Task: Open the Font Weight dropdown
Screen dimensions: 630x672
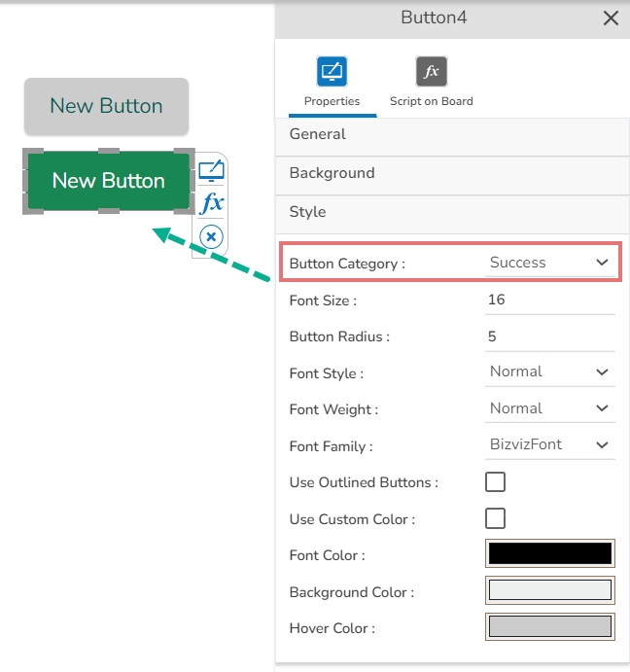Action: tap(549, 408)
